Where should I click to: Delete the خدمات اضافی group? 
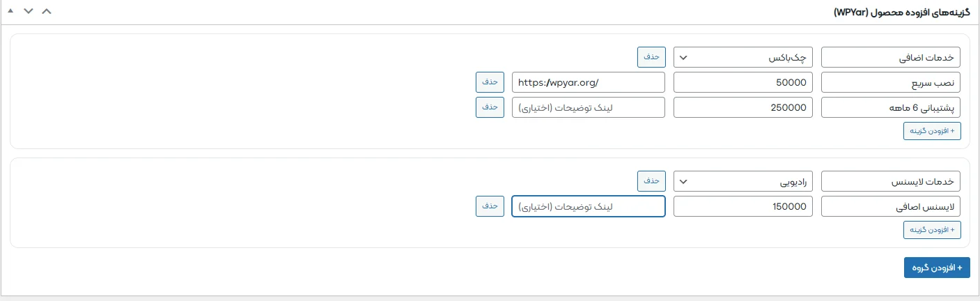[651, 57]
